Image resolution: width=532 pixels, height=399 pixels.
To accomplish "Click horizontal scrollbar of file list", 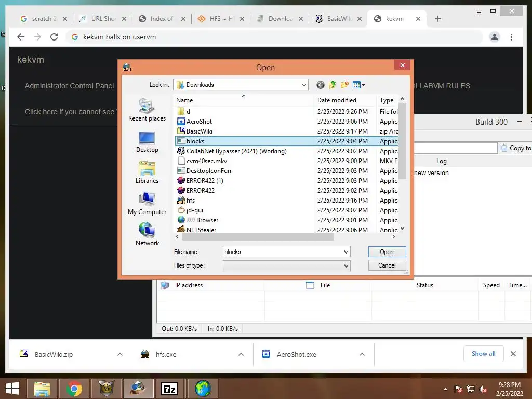I will click(x=258, y=237).
